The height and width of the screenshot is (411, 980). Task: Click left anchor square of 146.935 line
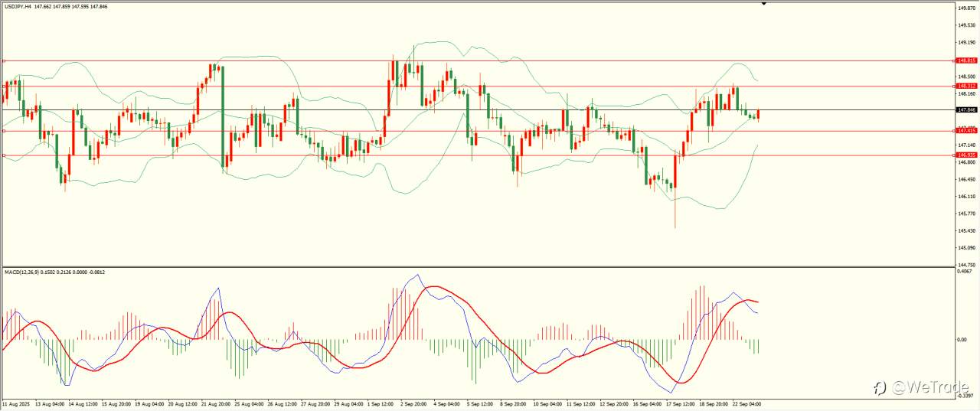coord(4,155)
